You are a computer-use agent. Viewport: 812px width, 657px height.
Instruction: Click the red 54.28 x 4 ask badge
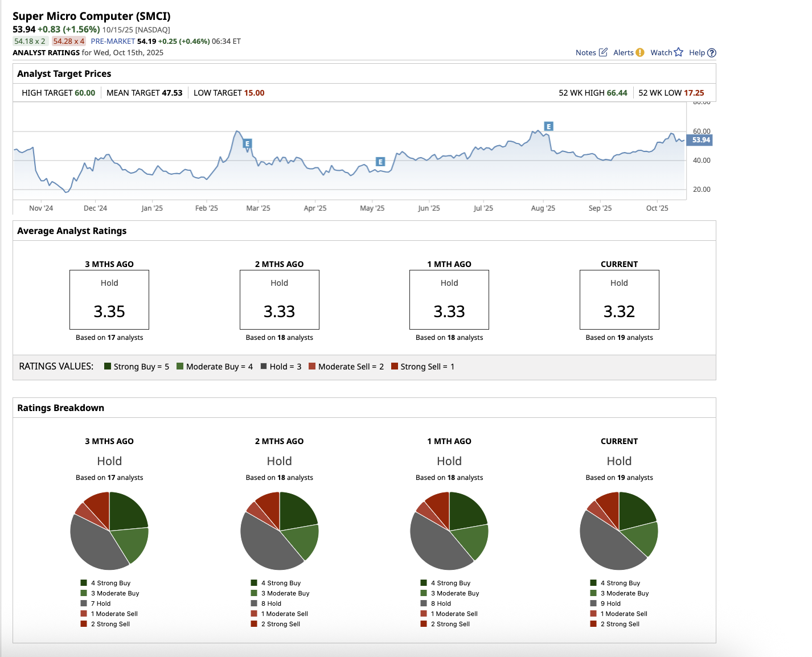pos(69,41)
